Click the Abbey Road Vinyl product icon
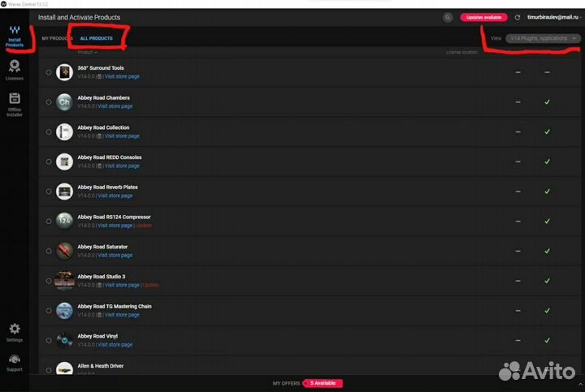Viewport: 585px width, 392px height. 64,340
